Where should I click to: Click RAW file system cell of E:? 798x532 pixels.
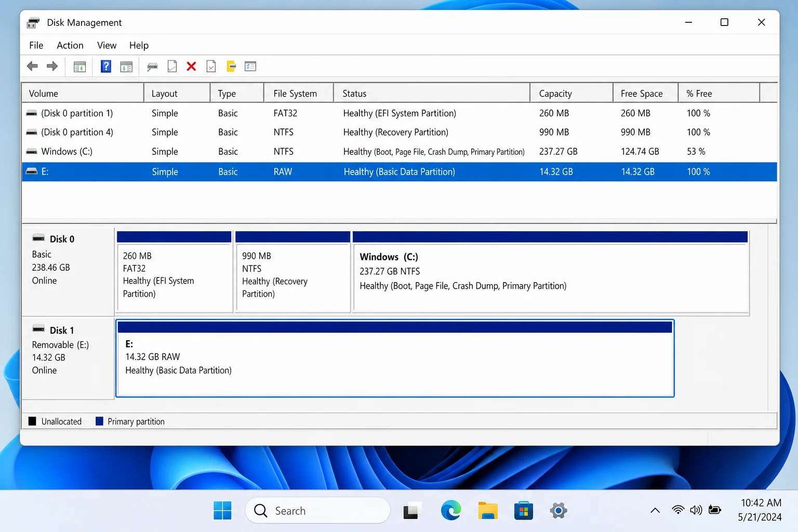click(283, 171)
